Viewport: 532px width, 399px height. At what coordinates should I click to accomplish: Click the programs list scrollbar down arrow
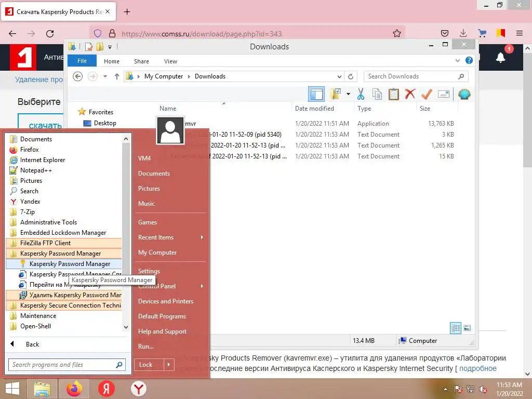pyautogui.click(x=126, y=327)
